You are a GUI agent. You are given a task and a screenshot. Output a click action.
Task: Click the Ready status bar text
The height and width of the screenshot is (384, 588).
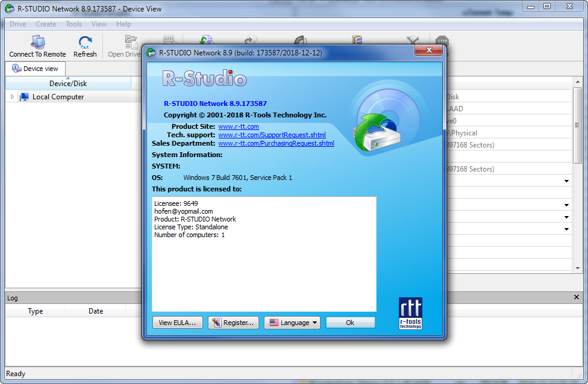[x=16, y=374]
